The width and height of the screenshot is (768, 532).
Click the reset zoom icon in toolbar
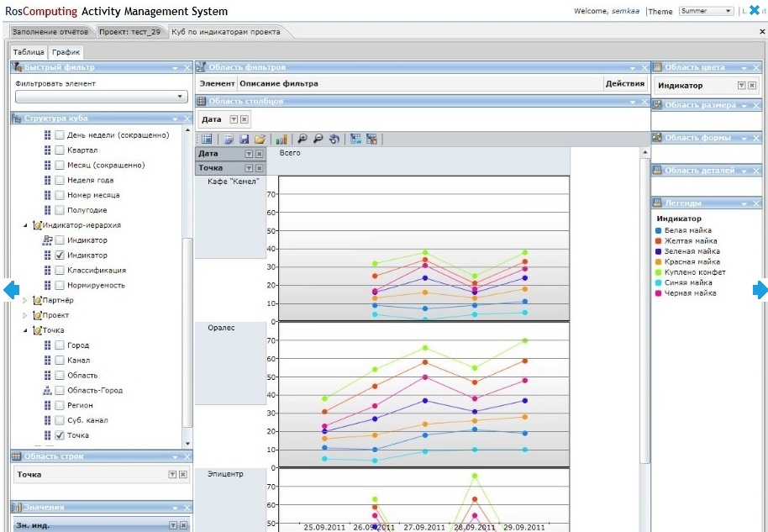coord(334,139)
